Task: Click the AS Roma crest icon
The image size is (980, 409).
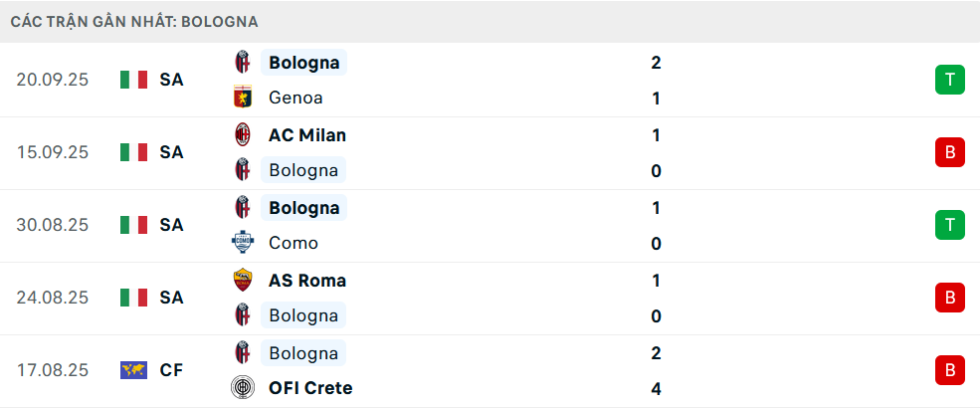Action: coord(242,280)
